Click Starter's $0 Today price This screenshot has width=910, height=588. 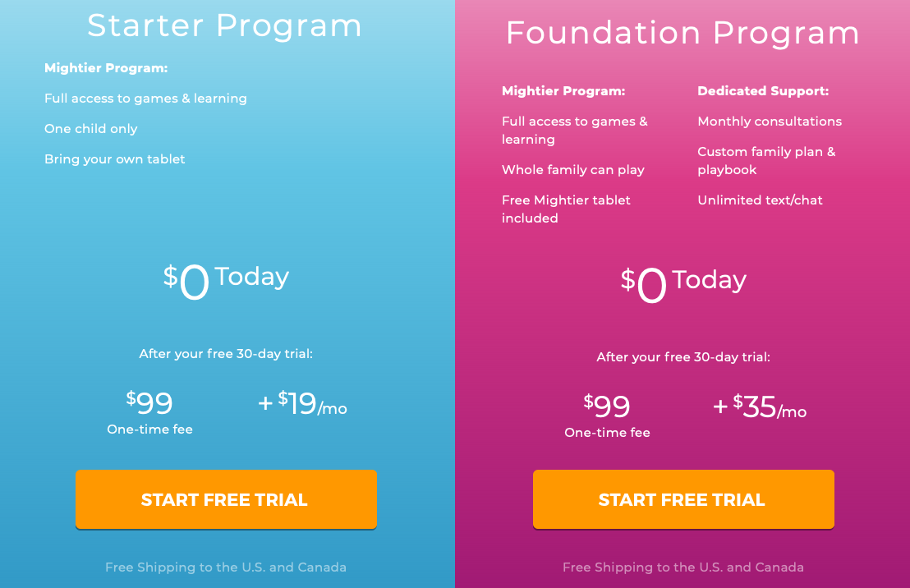tap(226, 281)
